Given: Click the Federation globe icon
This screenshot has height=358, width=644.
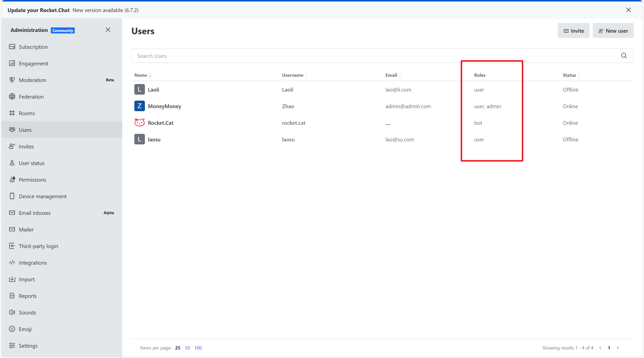Looking at the screenshot, I should pos(12,96).
